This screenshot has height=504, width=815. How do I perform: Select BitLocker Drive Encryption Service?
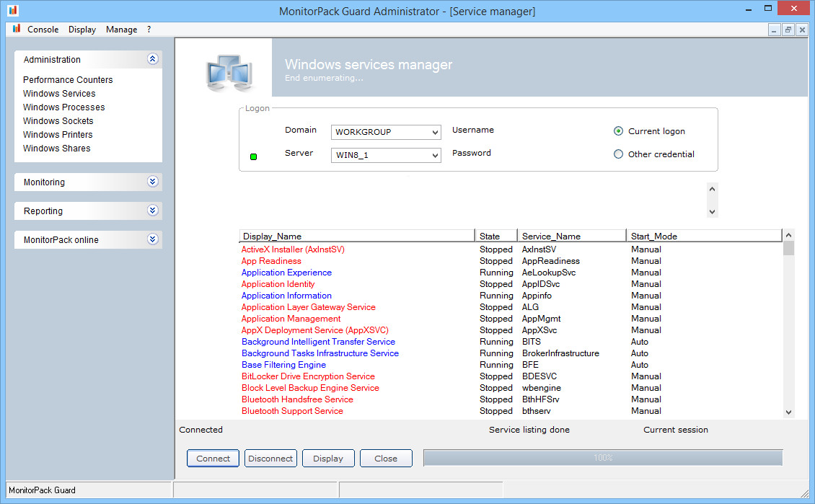[308, 376]
